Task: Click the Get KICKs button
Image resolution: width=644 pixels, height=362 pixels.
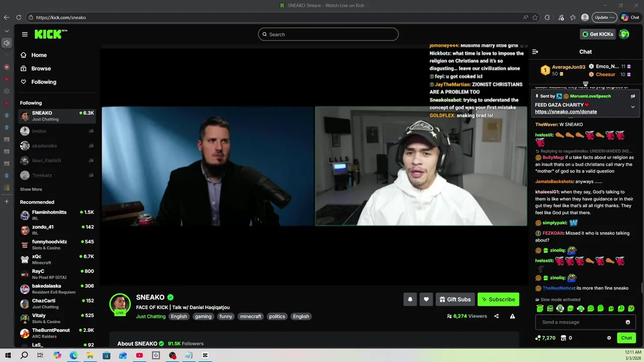Action: (x=598, y=34)
